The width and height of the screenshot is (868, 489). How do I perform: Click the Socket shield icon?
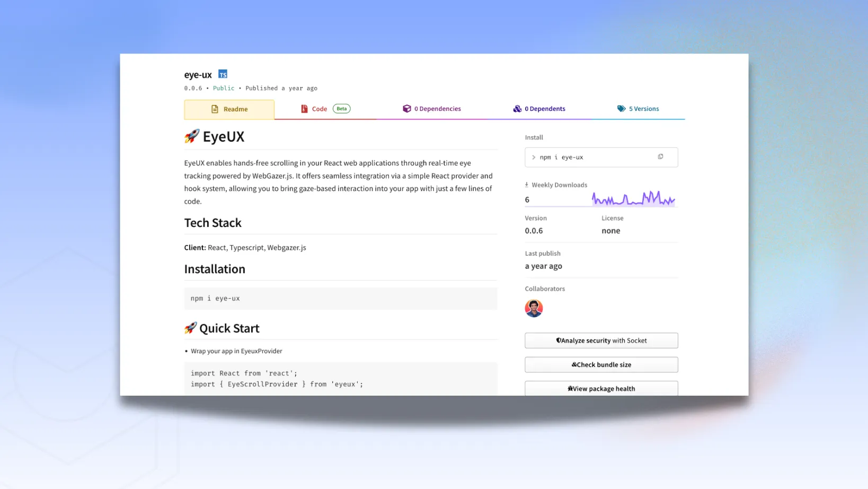(559, 340)
